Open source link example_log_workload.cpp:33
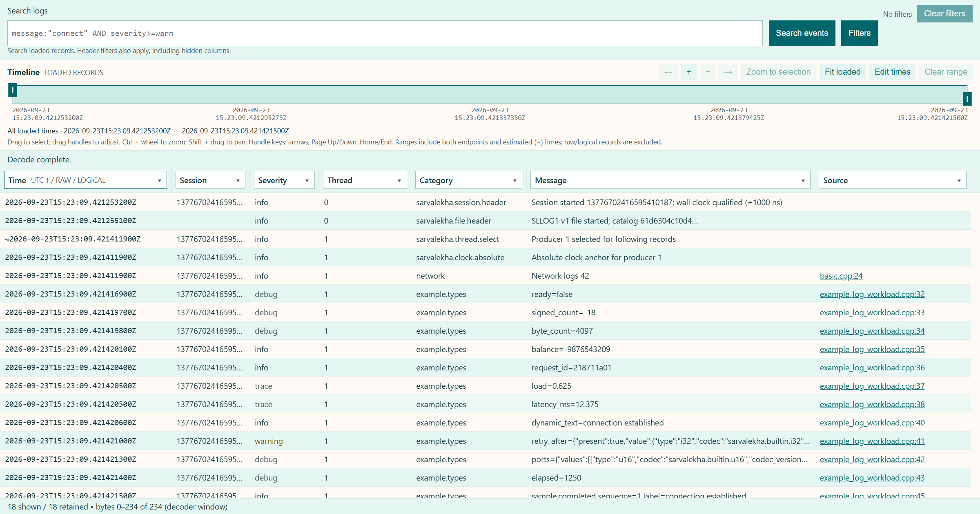The image size is (980, 514). coord(872,312)
